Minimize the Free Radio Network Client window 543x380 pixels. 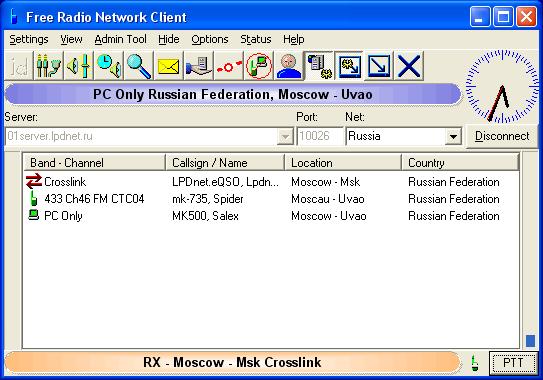point(480,16)
